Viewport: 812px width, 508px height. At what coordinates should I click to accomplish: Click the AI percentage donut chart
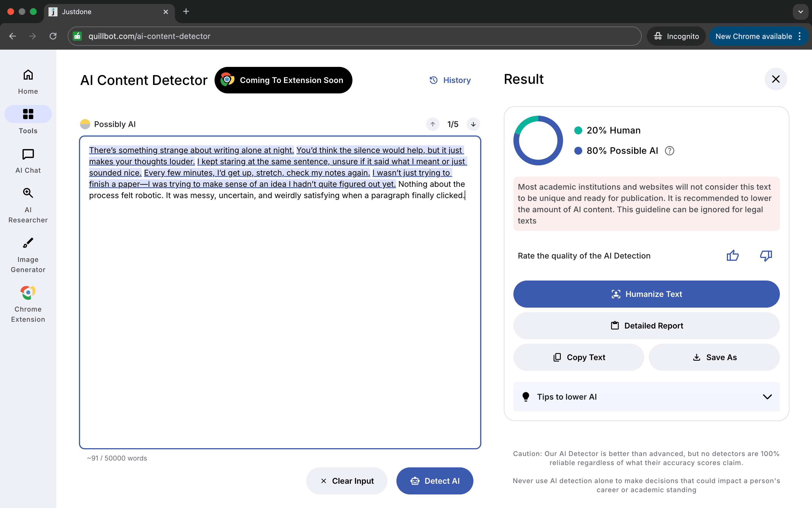point(538,141)
